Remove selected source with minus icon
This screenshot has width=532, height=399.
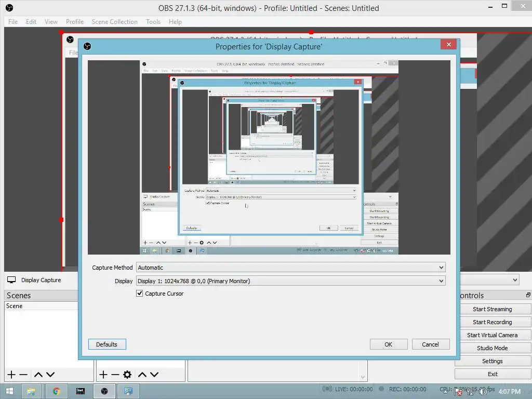pos(115,375)
